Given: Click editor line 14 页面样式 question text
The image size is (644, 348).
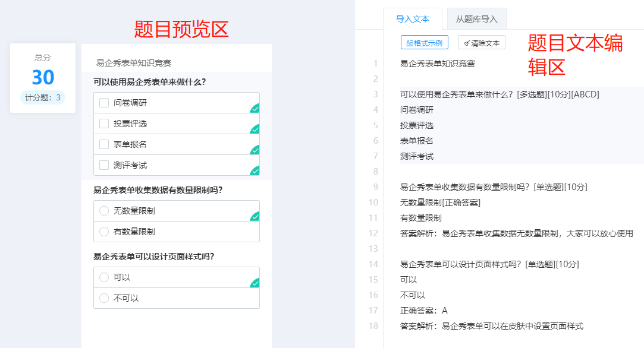Looking at the screenshot, I should coord(489,264).
